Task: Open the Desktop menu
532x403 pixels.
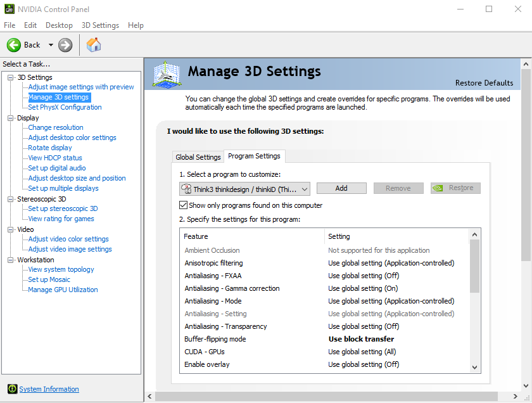Action: pyautogui.click(x=59, y=25)
